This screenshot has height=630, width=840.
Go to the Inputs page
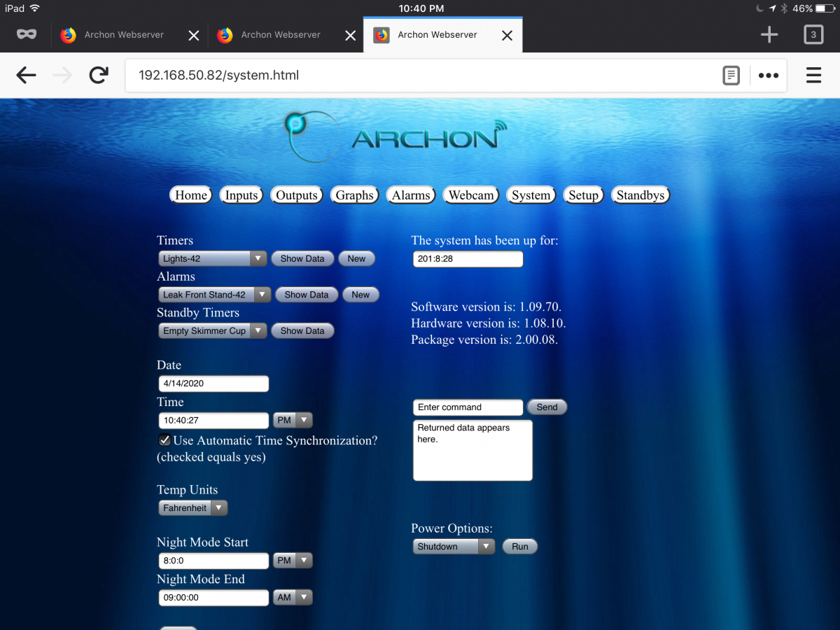[x=241, y=195]
